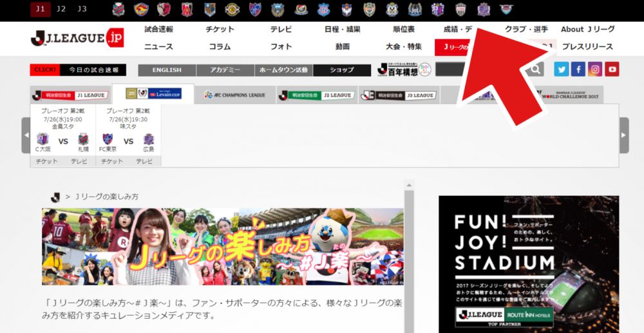The width and height of the screenshot is (644, 333).
Task: Switch to J3 club list
Action: click(82, 9)
